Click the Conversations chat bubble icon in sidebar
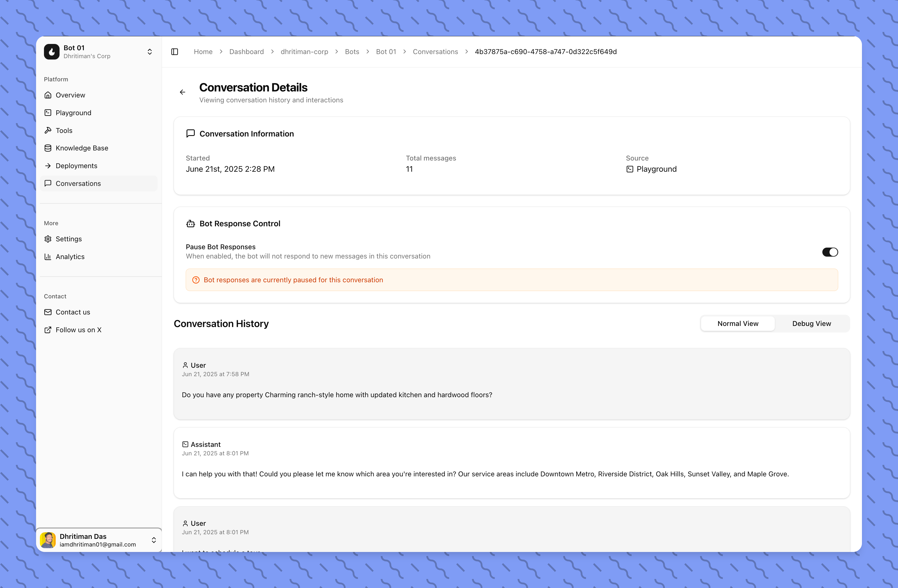 (x=48, y=183)
